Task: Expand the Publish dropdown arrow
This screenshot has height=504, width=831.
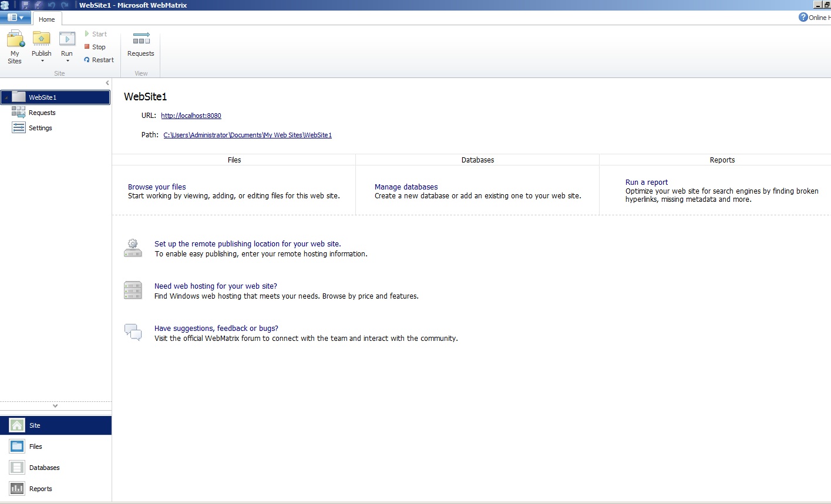Action: (42, 61)
